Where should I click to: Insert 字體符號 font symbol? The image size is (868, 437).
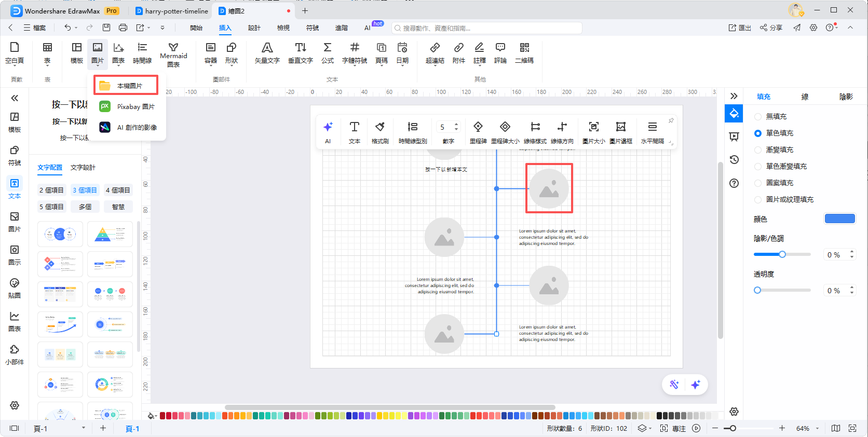[x=355, y=53]
